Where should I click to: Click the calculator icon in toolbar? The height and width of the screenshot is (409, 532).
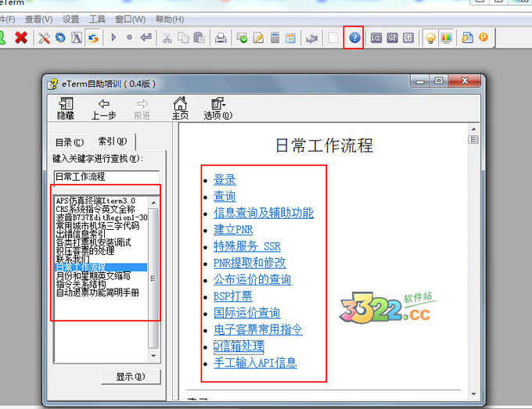275,38
